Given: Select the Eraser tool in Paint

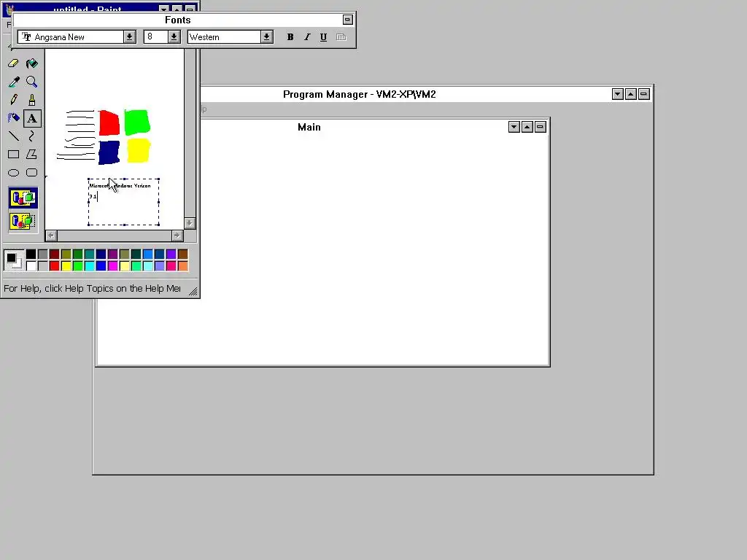Looking at the screenshot, I should point(13,63).
